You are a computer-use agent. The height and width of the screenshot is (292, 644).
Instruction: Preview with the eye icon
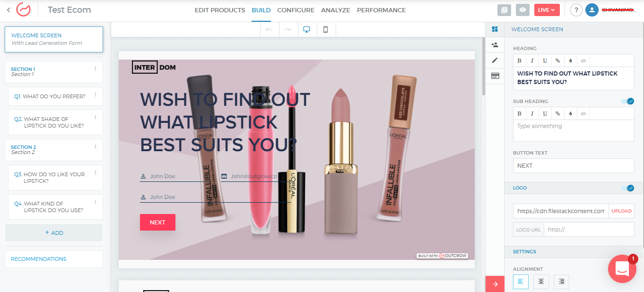(x=522, y=10)
